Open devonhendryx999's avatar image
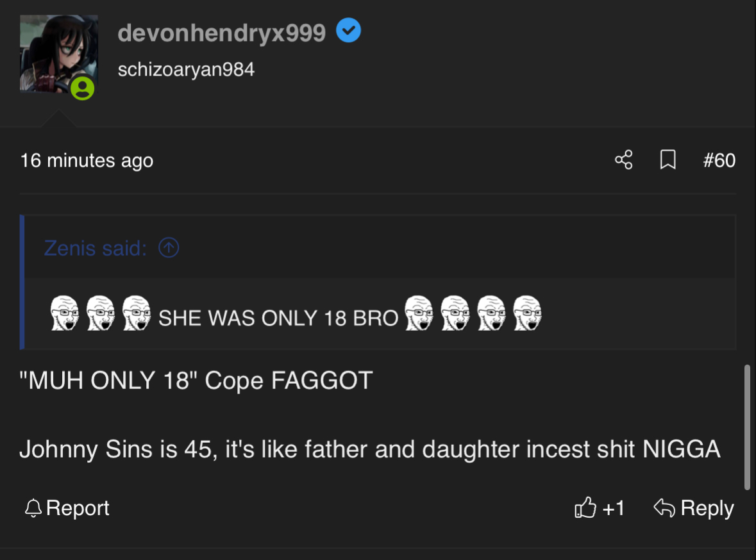Viewport: 756px width, 560px height. pyautogui.click(x=58, y=54)
